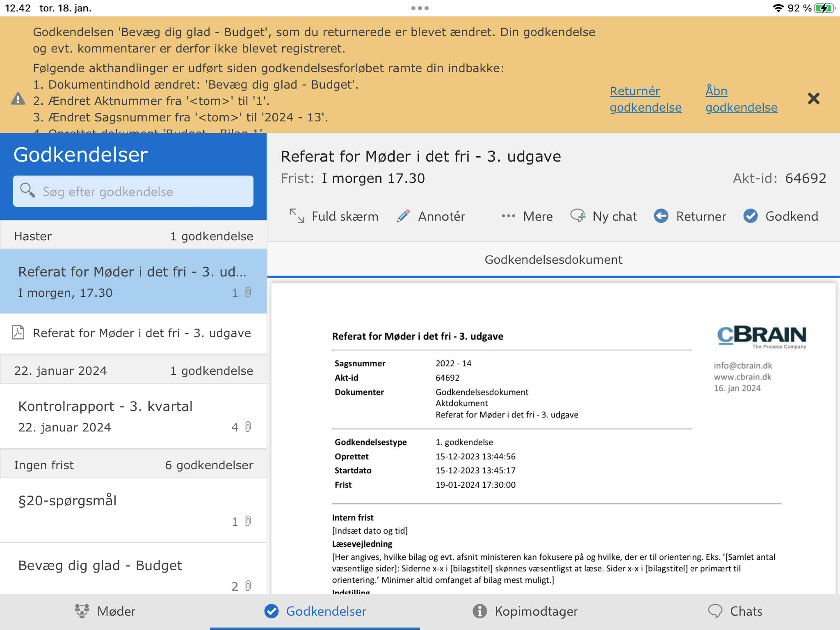Screen dimensions: 840x630
Task: Click paperclip icon on Kontrolrapport row
Action: [248, 427]
